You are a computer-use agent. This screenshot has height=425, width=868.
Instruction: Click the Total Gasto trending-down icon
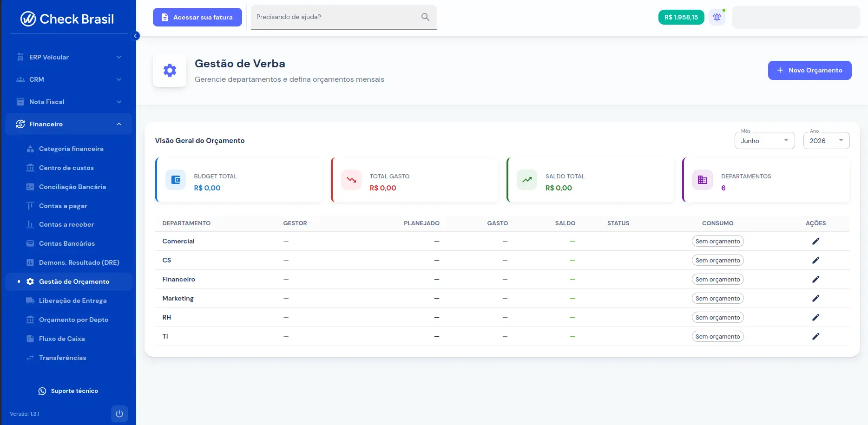point(351,180)
